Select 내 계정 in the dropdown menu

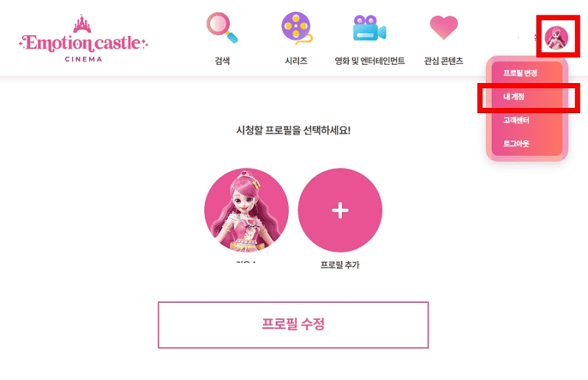(514, 96)
